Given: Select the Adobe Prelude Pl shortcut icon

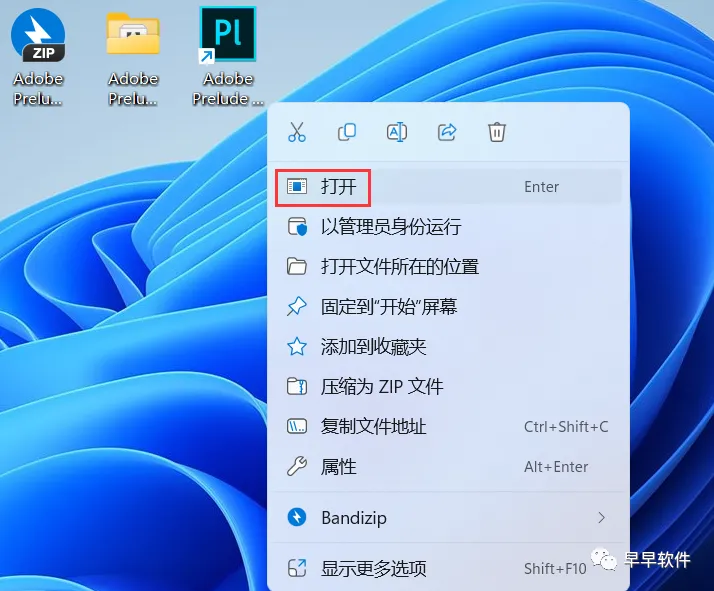Looking at the screenshot, I should coord(228,57).
